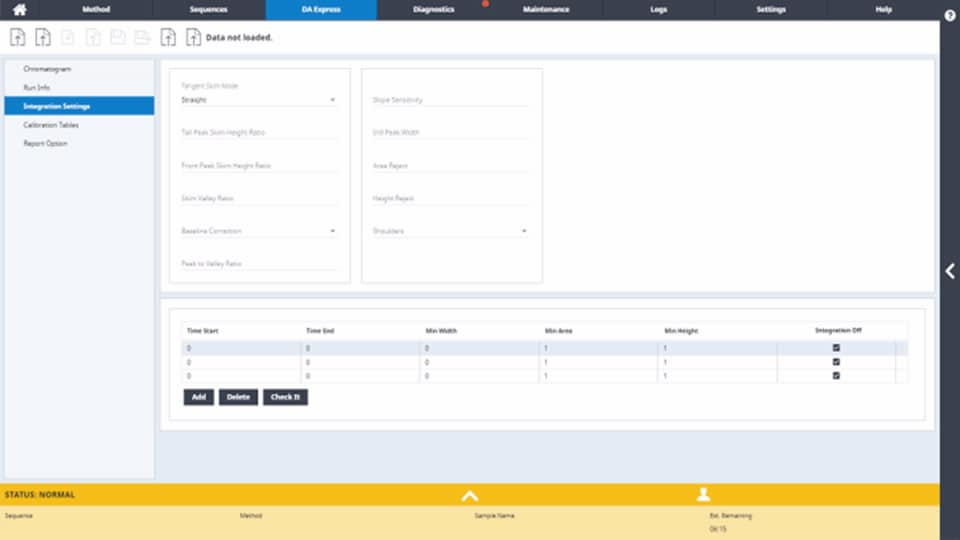Open the Baseline Correction dropdown
This screenshot has height=540, width=960.
[259, 231]
